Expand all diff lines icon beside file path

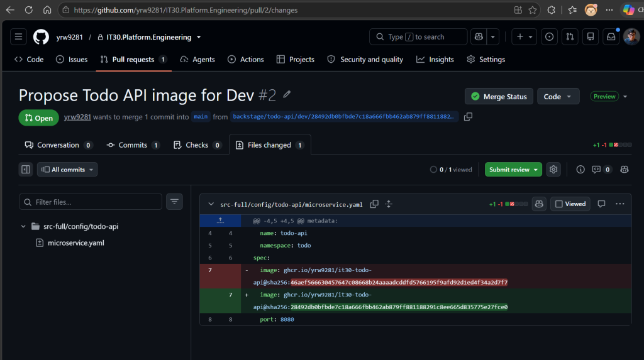click(x=389, y=204)
